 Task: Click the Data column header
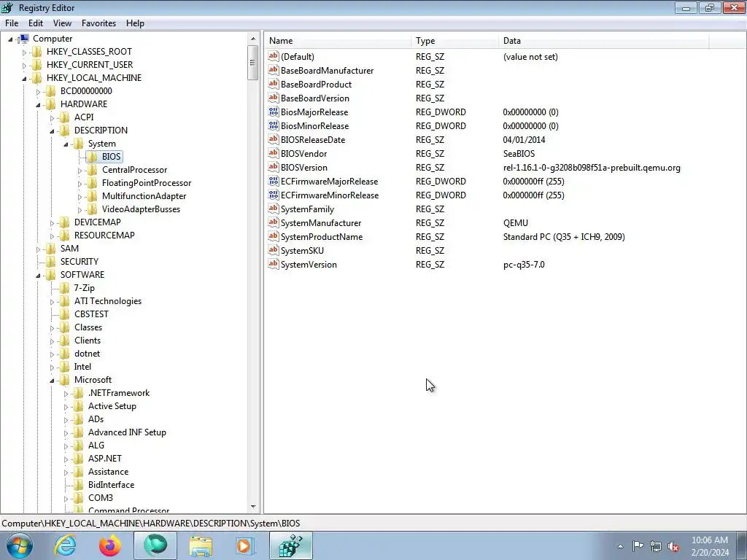click(x=603, y=41)
